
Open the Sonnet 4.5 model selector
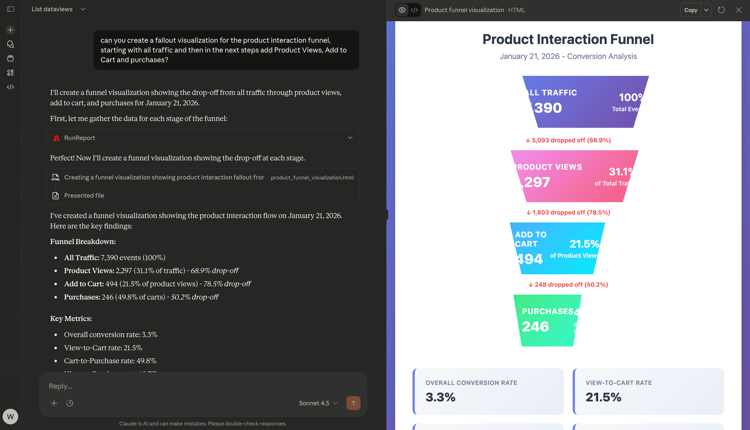tap(318, 403)
